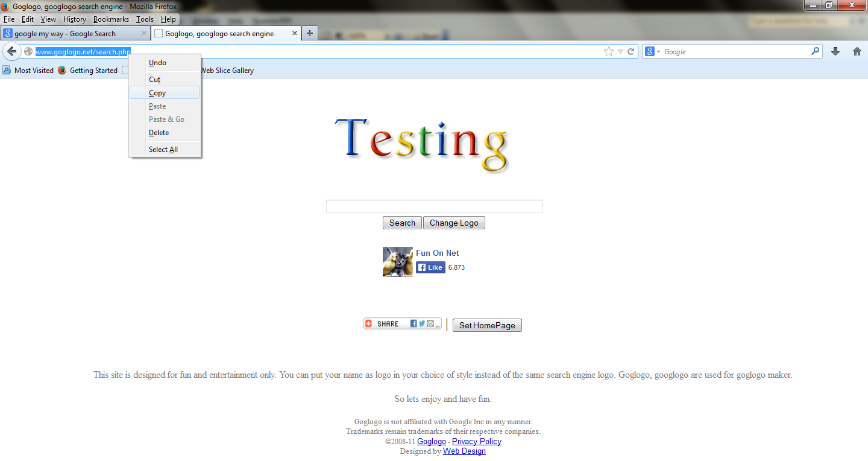Screen dimensions: 868x461
Task: Click the kitten and ducklings thumbnail
Action: click(x=398, y=262)
